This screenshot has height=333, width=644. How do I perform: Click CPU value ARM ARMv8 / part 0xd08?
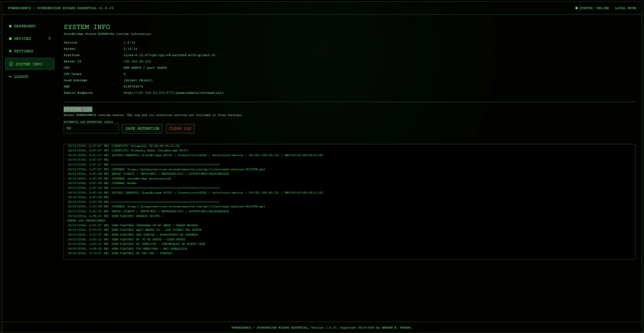(x=145, y=68)
